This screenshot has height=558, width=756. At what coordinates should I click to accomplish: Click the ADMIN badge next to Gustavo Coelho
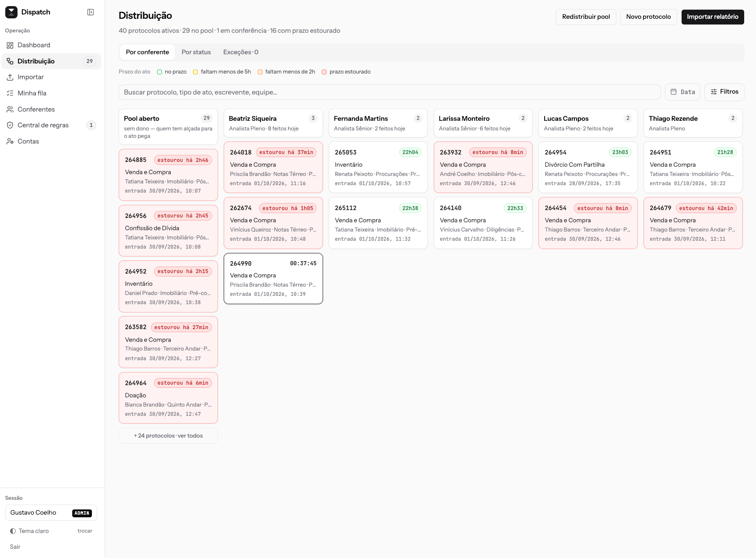(82, 513)
